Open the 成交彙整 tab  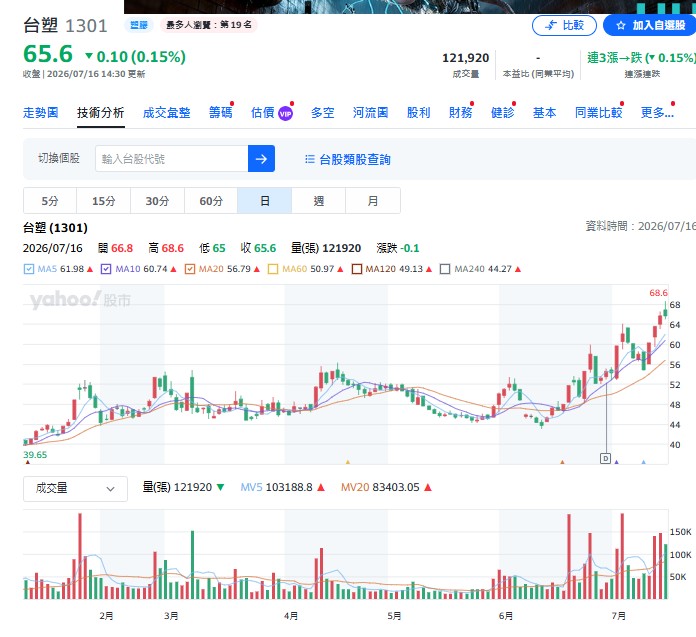pos(166,113)
